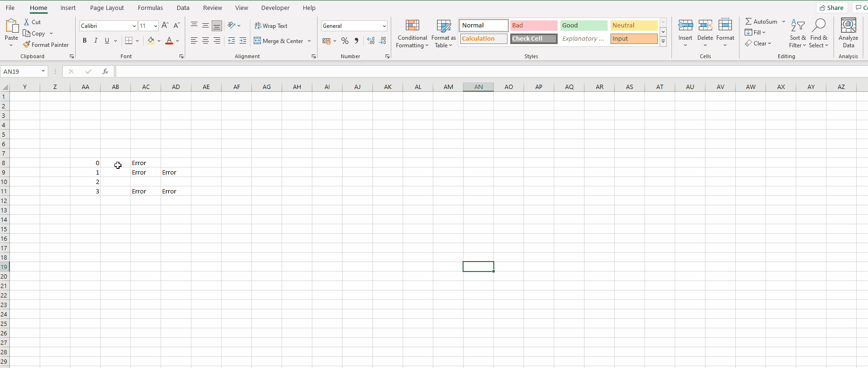The height and width of the screenshot is (368, 868).
Task: Toggle Underline formatting
Action: tap(107, 41)
